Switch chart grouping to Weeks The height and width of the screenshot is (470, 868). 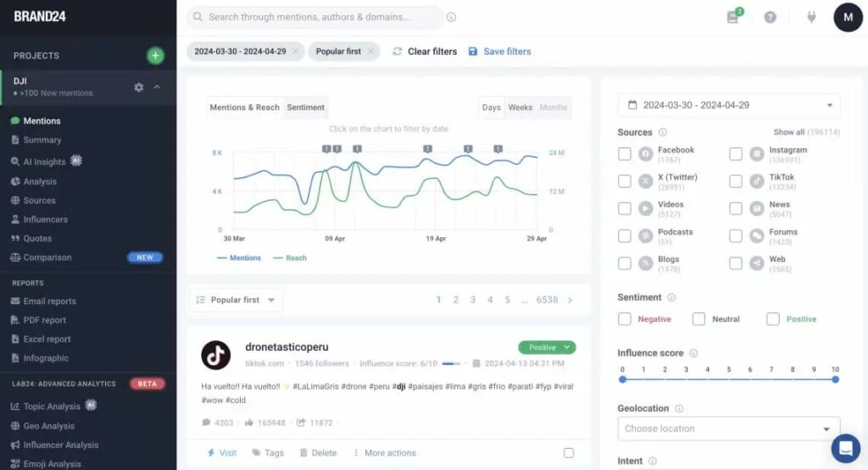coord(520,108)
